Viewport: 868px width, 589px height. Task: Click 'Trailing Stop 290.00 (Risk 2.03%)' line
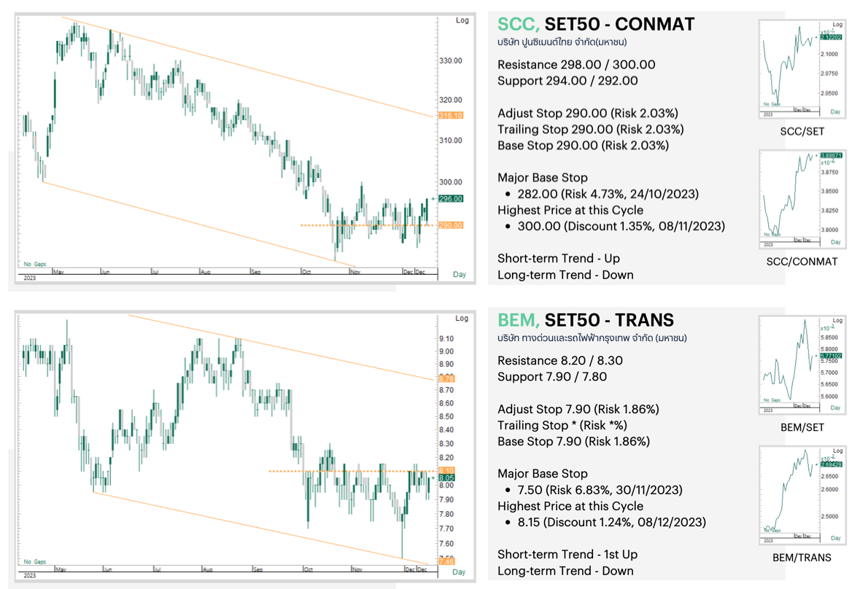[591, 130]
